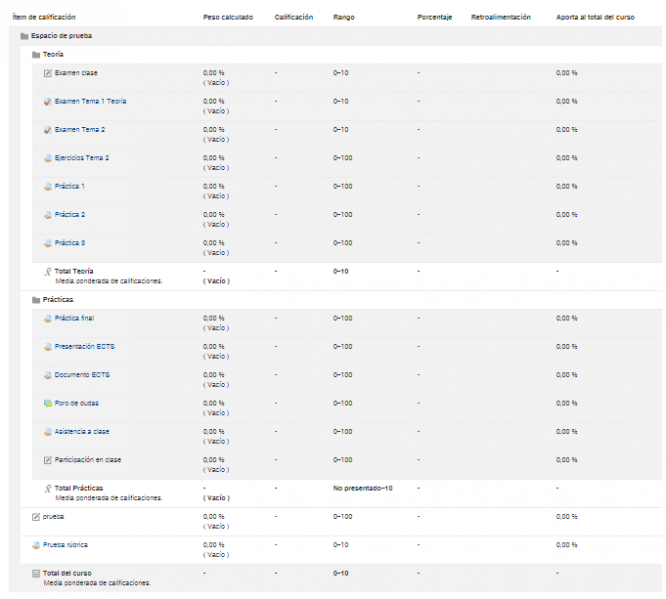666x599 pixels.
Task: Click the No presentado–10 range value
Action: pyautogui.click(x=363, y=488)
